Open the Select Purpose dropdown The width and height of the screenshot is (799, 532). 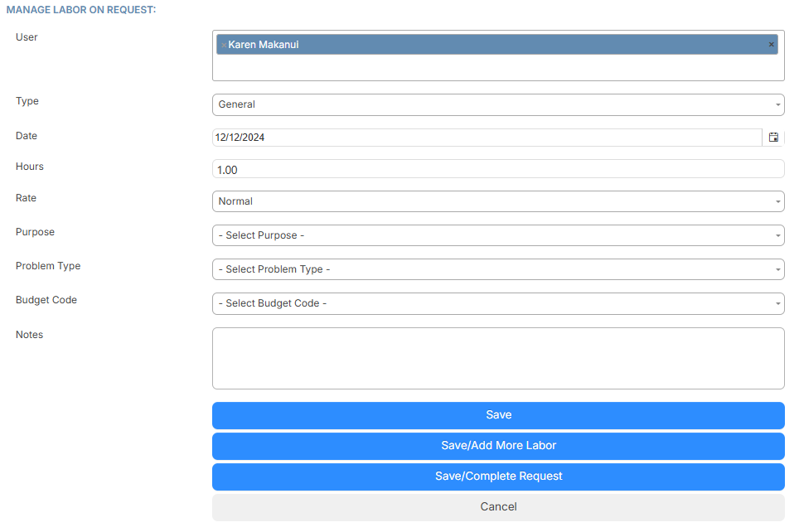pos(497,235)
